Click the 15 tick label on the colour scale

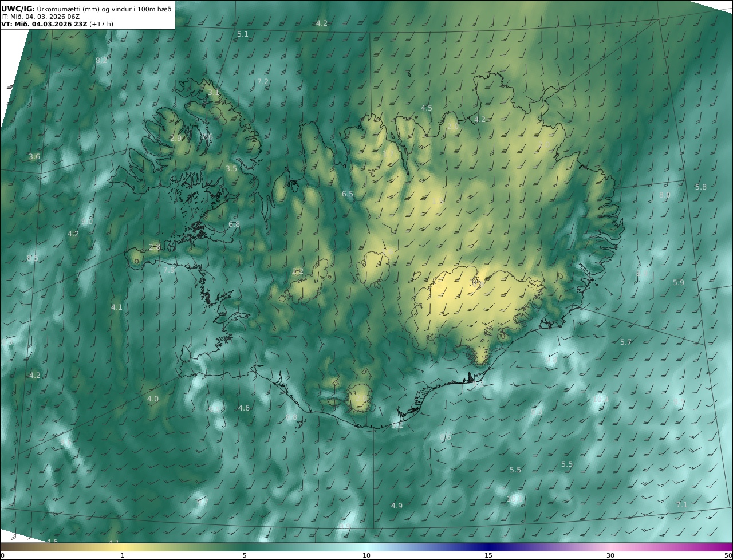click(x=488, y=556)
